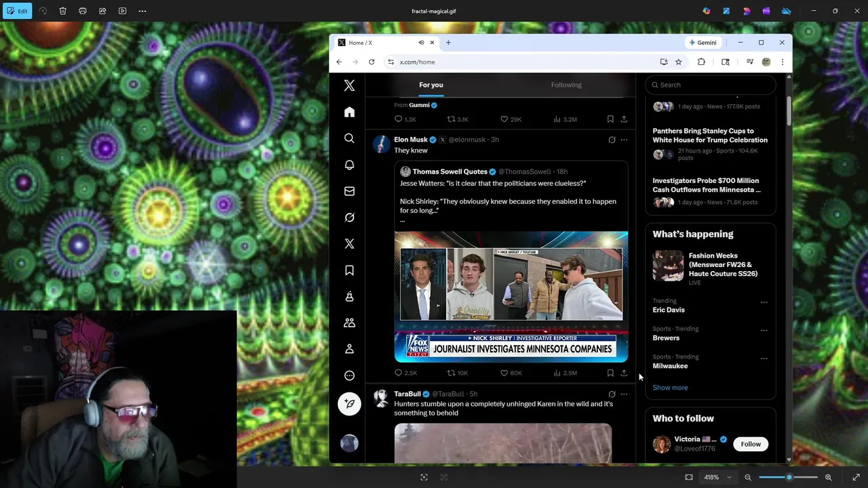Open Chrome media controls icon
This screenshot has height=488, width=868.
(749, 62)
